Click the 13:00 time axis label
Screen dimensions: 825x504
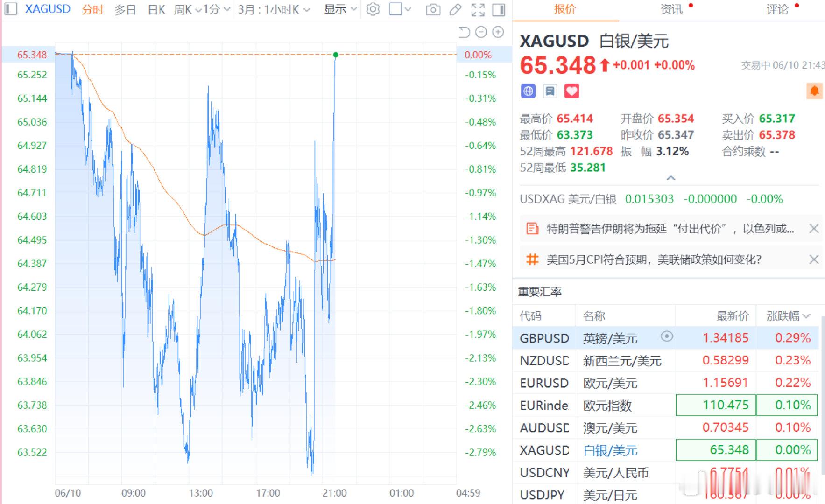pyautogui.click(x=201, y=493)
